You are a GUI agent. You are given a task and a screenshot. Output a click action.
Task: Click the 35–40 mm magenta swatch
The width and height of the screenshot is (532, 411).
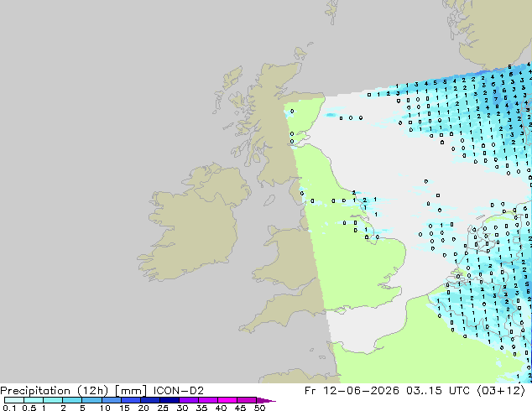point(208,400)
